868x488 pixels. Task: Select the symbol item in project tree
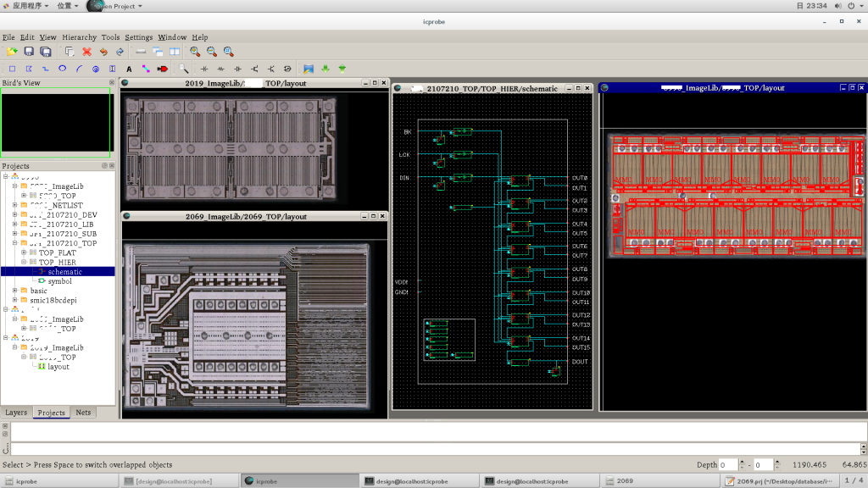59,281
